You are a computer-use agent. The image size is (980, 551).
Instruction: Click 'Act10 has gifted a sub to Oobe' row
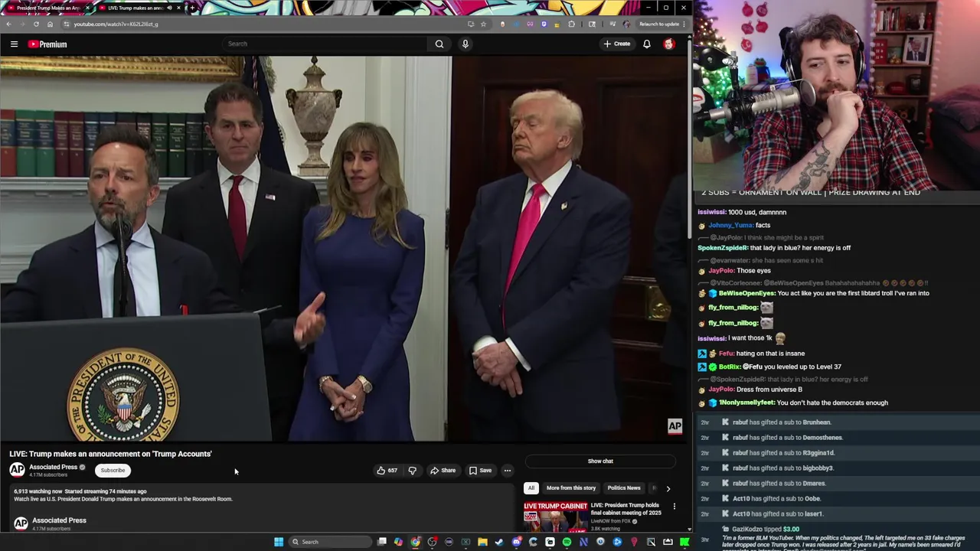(838, 499)
